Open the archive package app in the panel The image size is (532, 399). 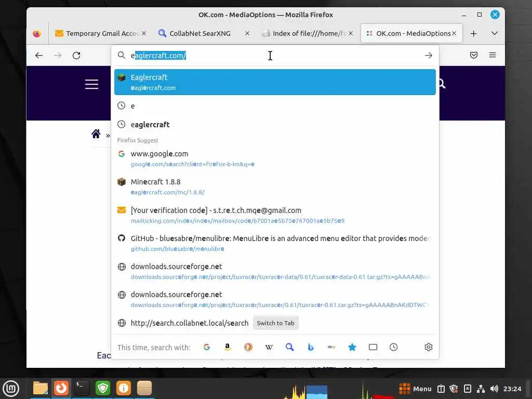click(x=144, y=388)
